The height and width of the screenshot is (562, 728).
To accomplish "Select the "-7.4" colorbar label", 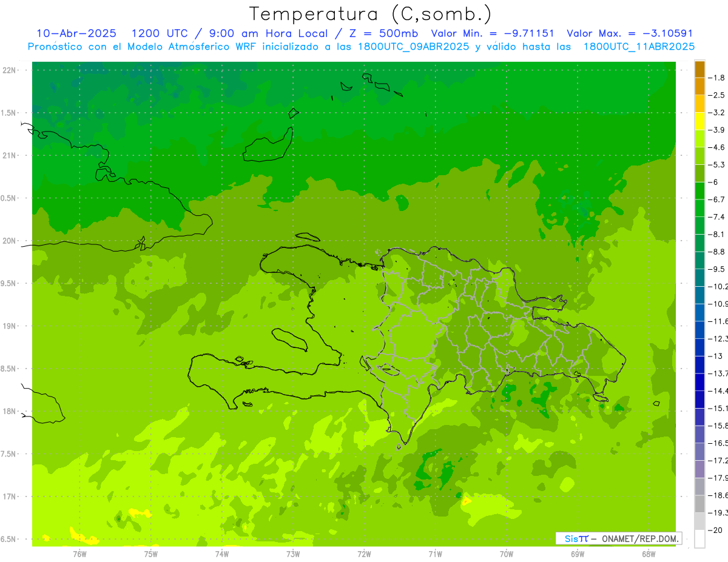I will (717, 217).
